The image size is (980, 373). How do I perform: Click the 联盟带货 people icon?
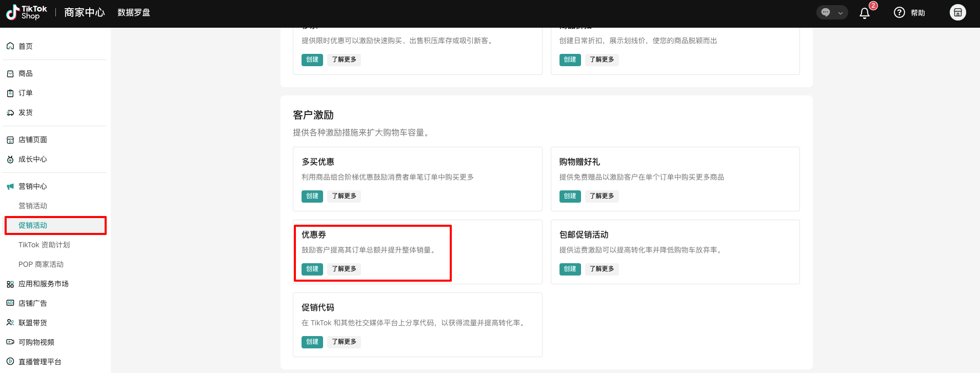[x=10, y=323]
